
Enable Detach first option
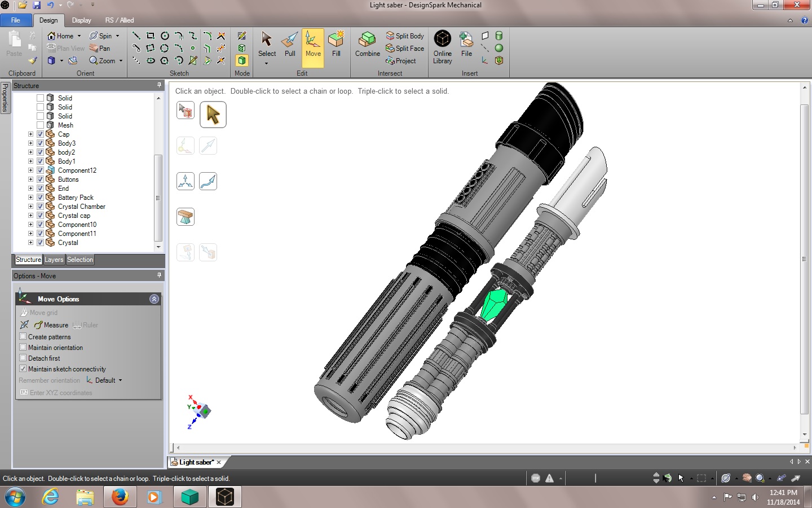coord(23,358)
